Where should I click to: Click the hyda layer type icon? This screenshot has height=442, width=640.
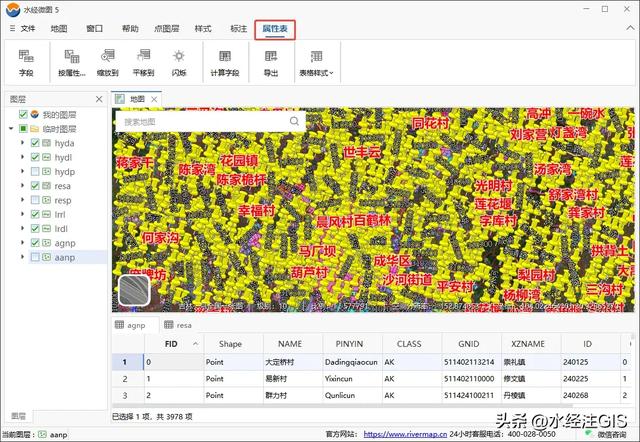pos(47,143)
